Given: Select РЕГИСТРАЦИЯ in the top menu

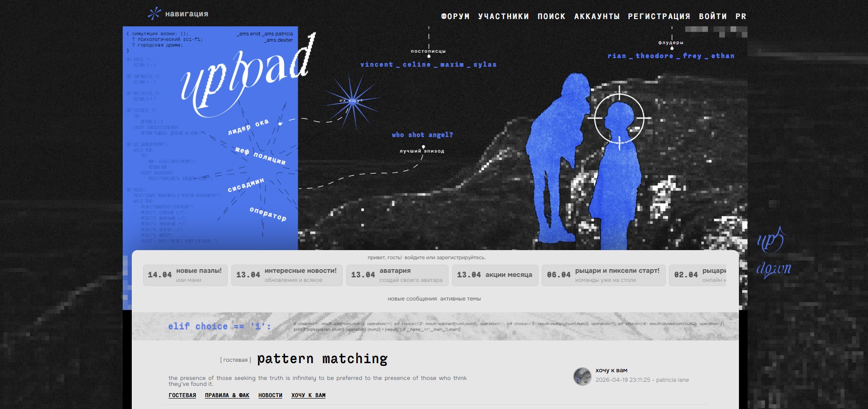Looking at the screenshot, I should point(659,16).
